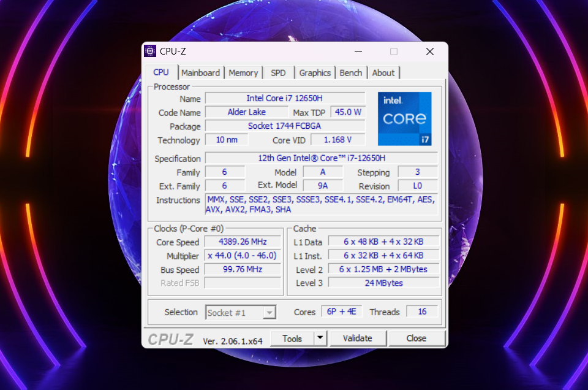This screenshot has height=390, width=588.
Task: Open the Memory tab
Action: [x=243, y=73]
